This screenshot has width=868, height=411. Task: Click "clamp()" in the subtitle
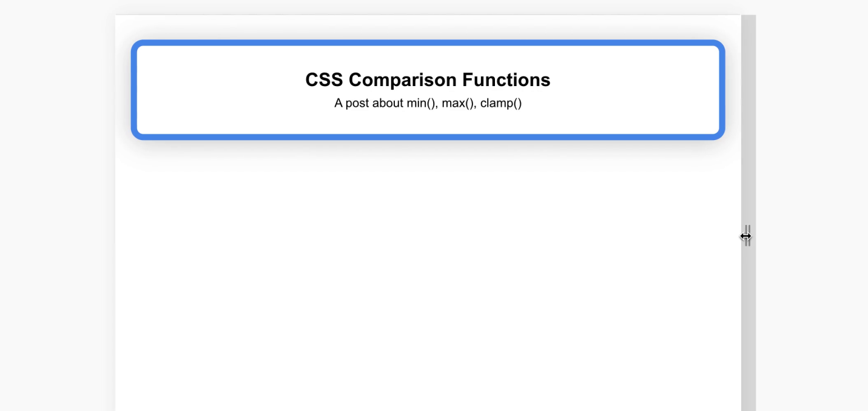501,103
